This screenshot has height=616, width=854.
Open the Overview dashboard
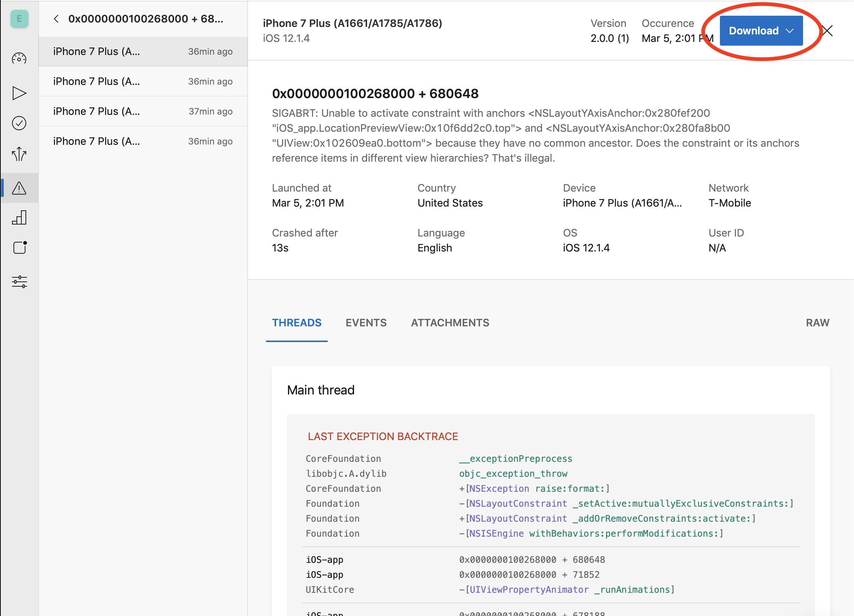coord(19,58)
